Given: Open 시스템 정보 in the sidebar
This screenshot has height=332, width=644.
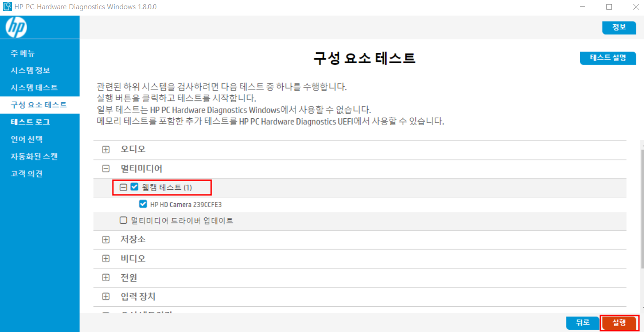Looking at the screenshot, I should coord(30,71).
